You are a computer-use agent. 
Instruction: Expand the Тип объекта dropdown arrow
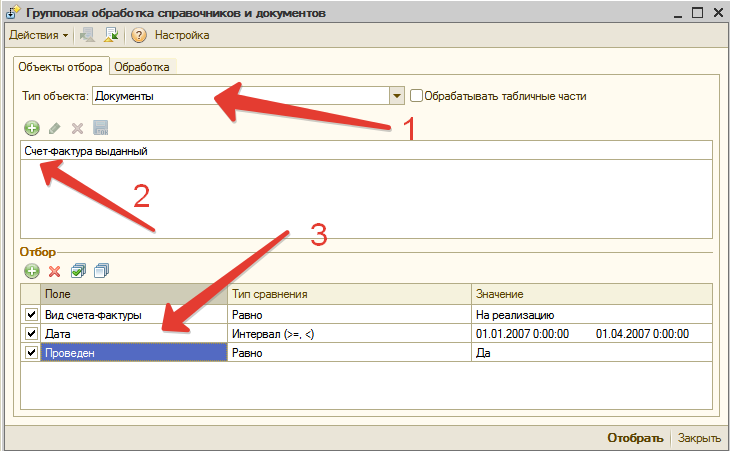click(397, 96)
